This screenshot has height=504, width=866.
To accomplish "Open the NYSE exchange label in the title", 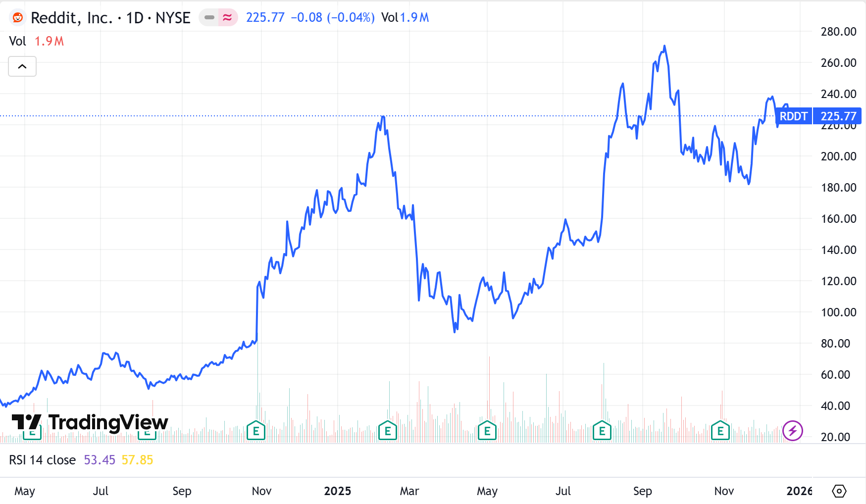I will point(173,17).
